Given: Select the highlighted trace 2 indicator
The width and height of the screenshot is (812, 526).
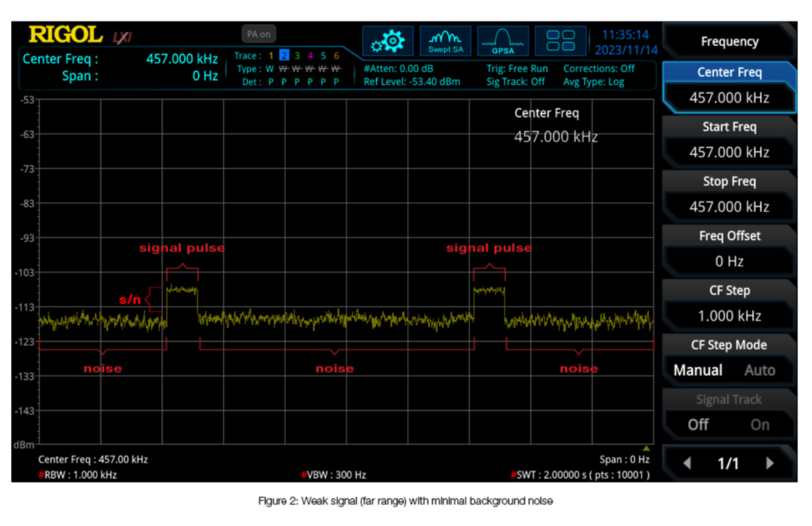Looking at the screenshot, I should pos(284,56).
